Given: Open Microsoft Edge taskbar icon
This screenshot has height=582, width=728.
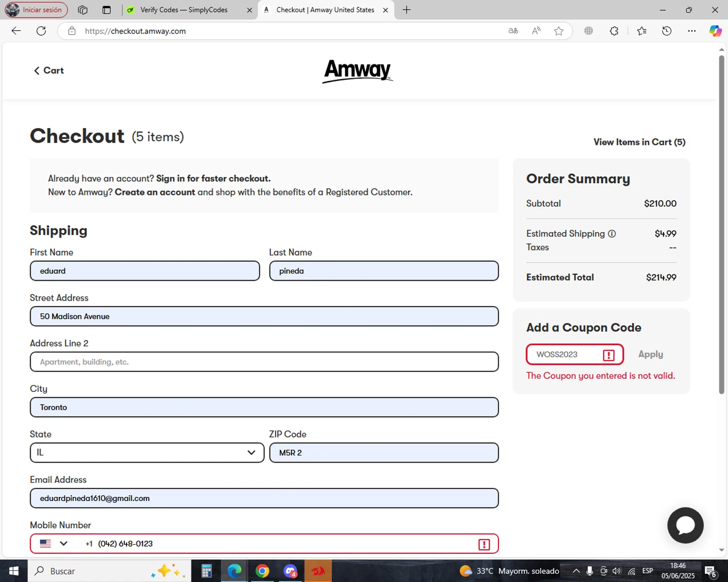Looking at the screenshot, I should [x=234, y=571].
